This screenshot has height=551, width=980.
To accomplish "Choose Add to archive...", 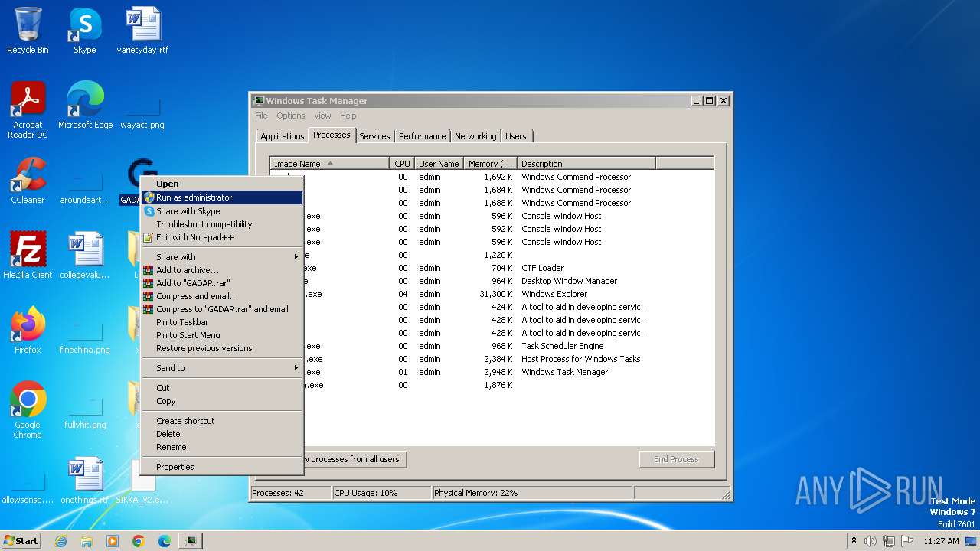I will pyautogui.click(x=222, y=270).
